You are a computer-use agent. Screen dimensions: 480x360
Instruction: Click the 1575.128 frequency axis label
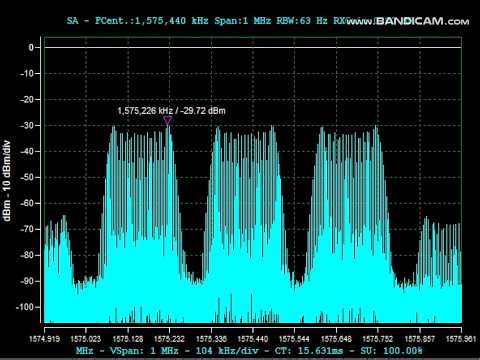tap(128, 339)
